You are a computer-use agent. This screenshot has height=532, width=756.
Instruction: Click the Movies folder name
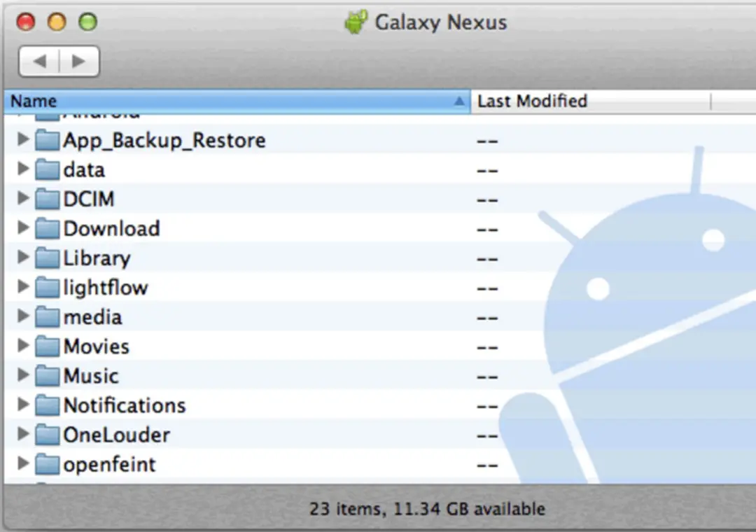pyautogui.click(x=97, y=346)
